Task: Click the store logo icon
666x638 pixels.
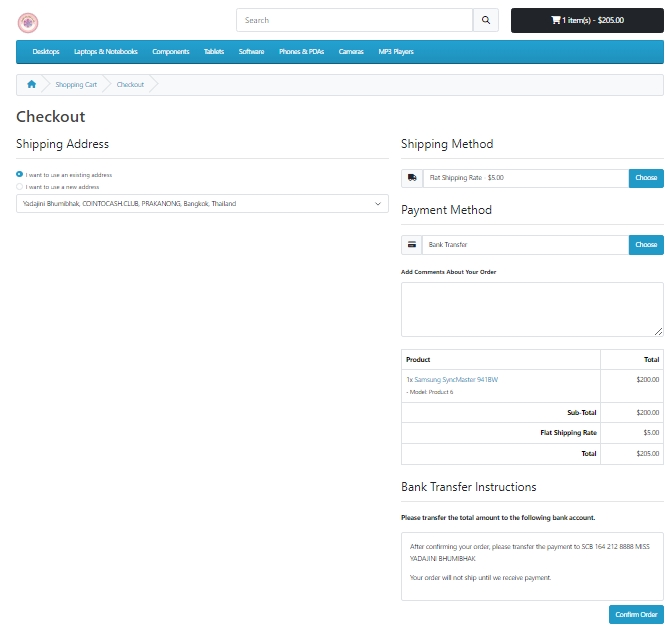Action: pos(28,23)
